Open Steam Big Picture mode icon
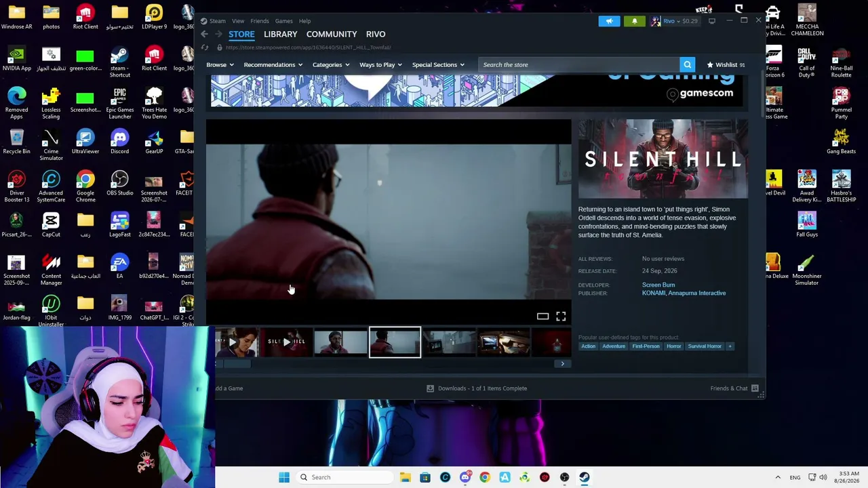Screen dimensions: 868x488 712,21
